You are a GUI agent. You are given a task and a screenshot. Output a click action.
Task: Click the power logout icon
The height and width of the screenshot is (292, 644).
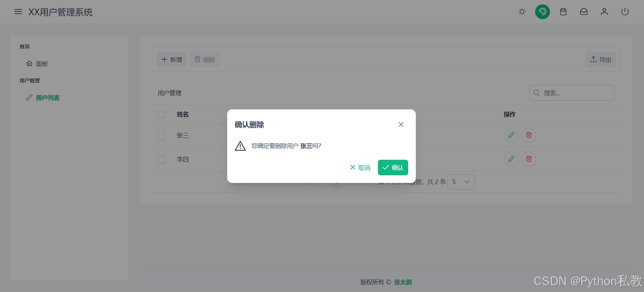pyautogui.click(x=625, y=12)
